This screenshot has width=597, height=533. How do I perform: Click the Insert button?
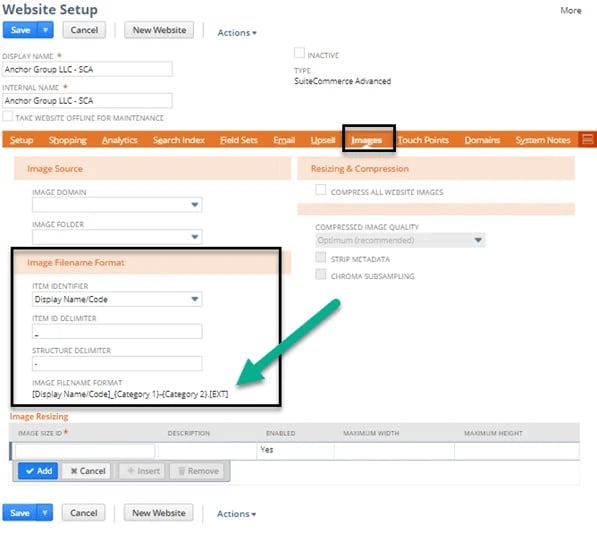(143, 471)
